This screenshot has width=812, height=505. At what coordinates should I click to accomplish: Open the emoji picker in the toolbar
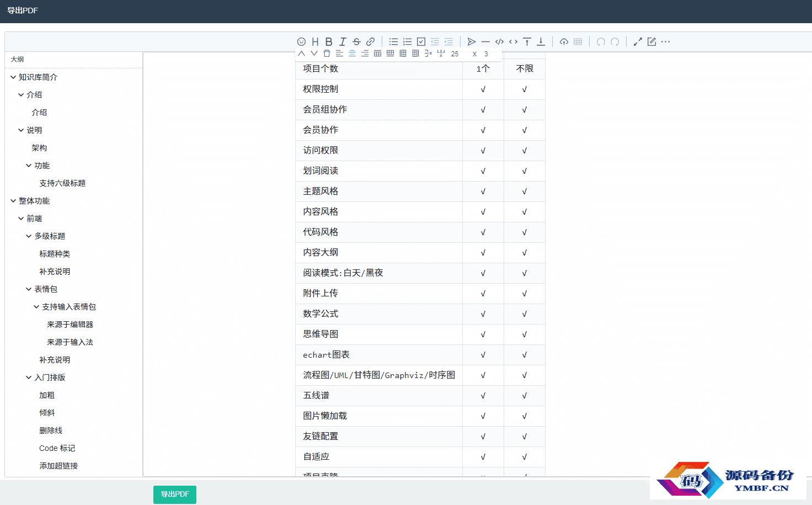click(301, 42)
